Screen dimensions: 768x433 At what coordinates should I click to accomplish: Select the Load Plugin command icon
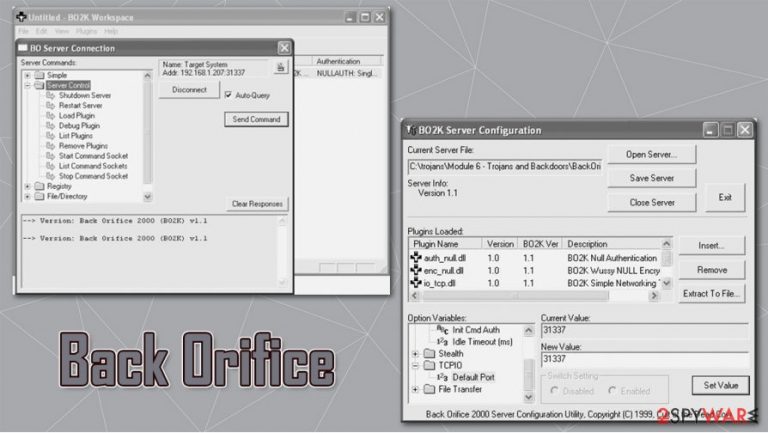click(50, 116)
